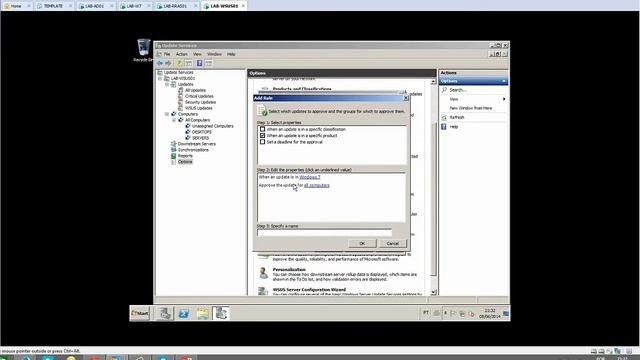Select Unassigned Computers group

[213, 126]
